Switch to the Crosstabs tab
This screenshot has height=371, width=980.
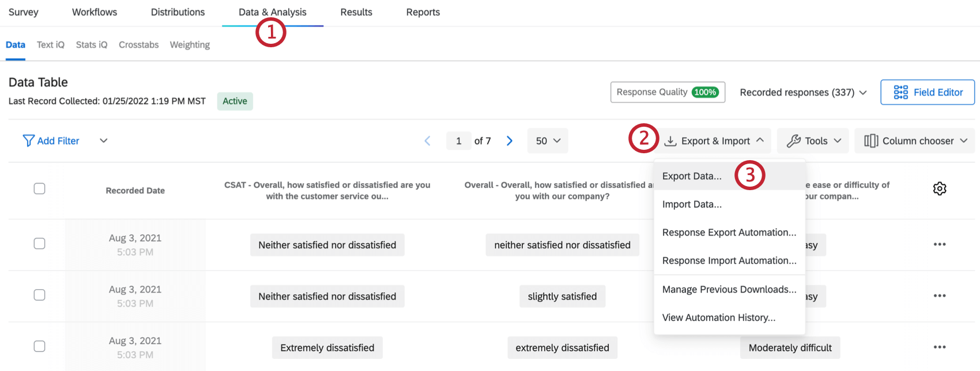click(138, 45)
